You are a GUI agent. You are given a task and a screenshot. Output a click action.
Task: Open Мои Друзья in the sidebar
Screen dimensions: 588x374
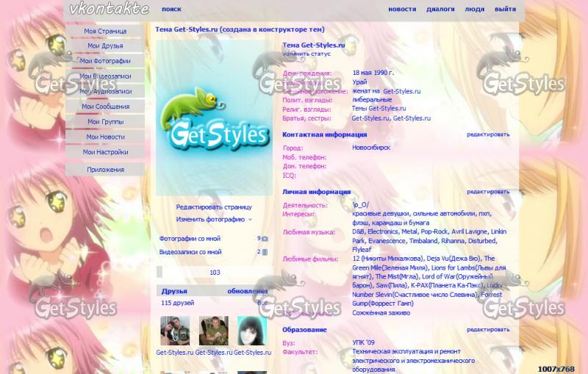click(105, 46)
